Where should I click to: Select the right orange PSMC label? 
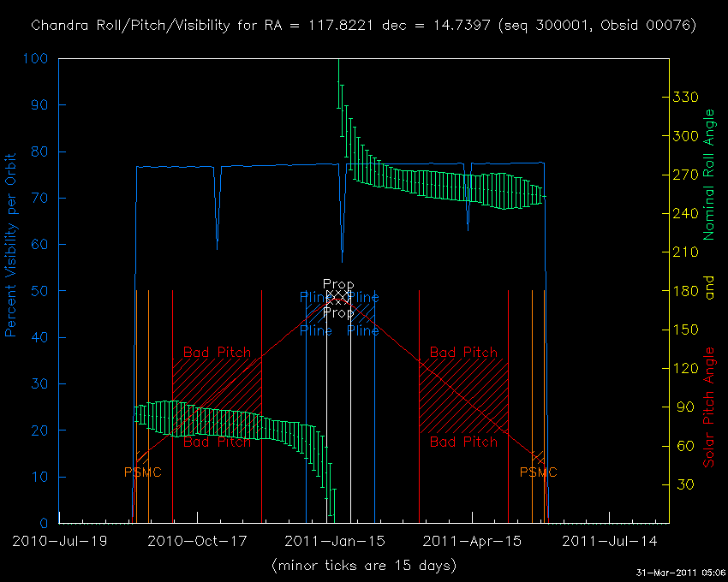tap(539, 472)
